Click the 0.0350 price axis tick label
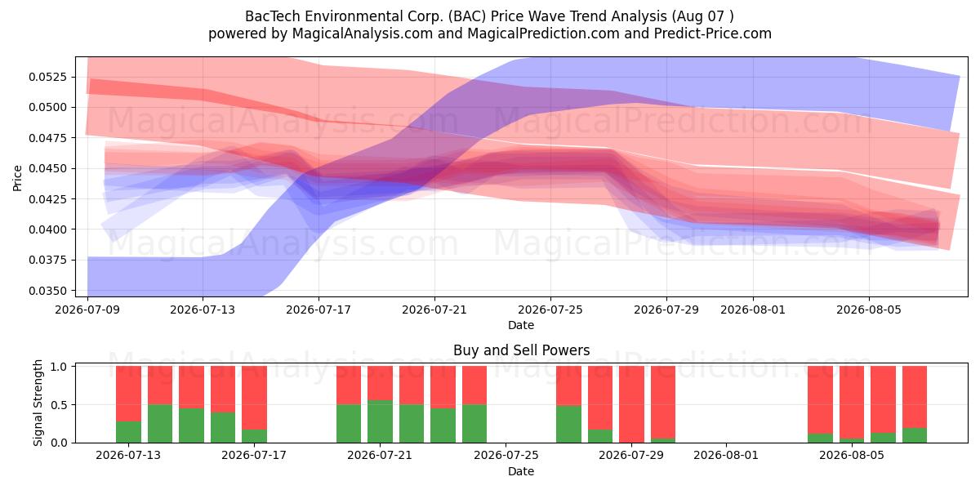This screenshot has height=490, width=980. click(50, 291)
